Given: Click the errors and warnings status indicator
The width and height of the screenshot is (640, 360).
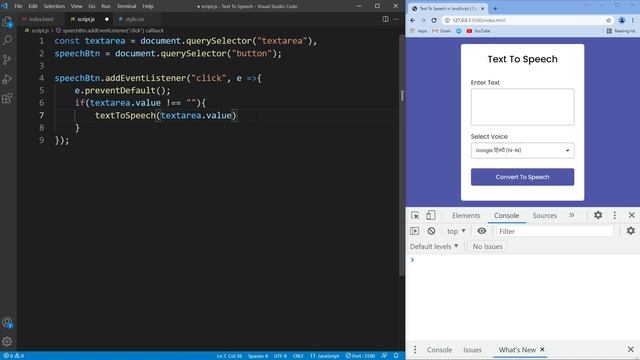Looking at the screenshot, I should pyautogui.click(x=13, y=356).
